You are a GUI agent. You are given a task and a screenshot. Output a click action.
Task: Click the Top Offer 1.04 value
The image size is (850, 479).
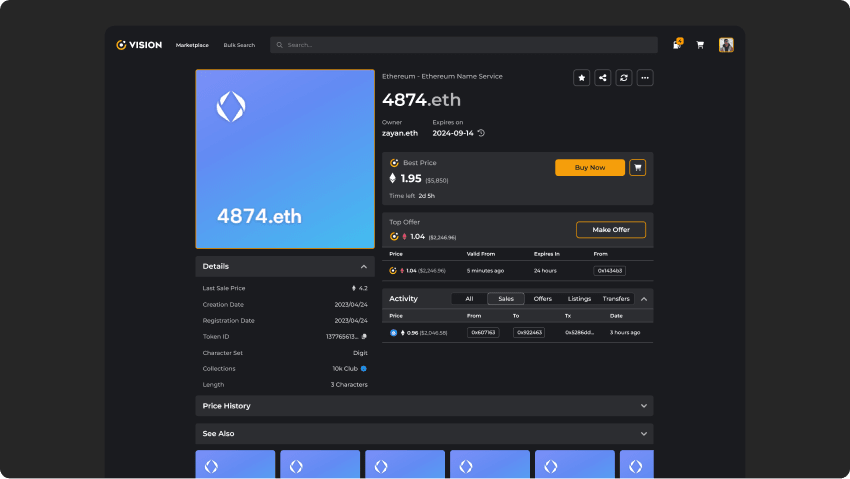[417, 237]
